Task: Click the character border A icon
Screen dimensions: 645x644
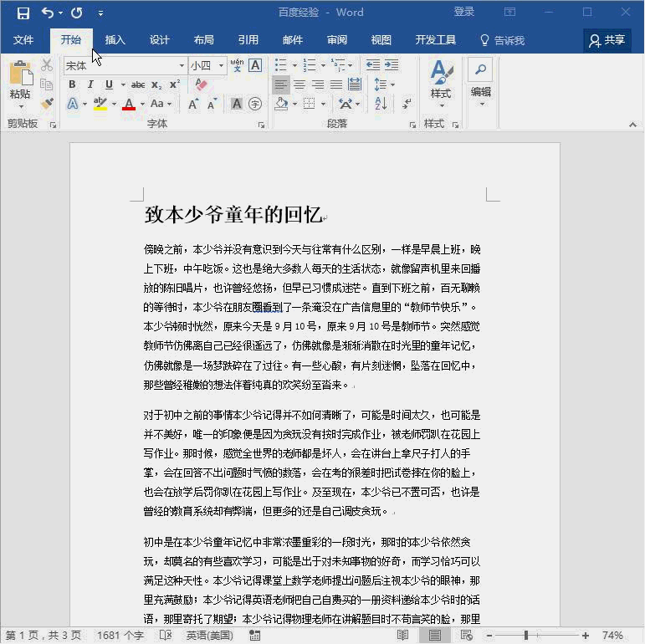Action: tap(255, 65)
